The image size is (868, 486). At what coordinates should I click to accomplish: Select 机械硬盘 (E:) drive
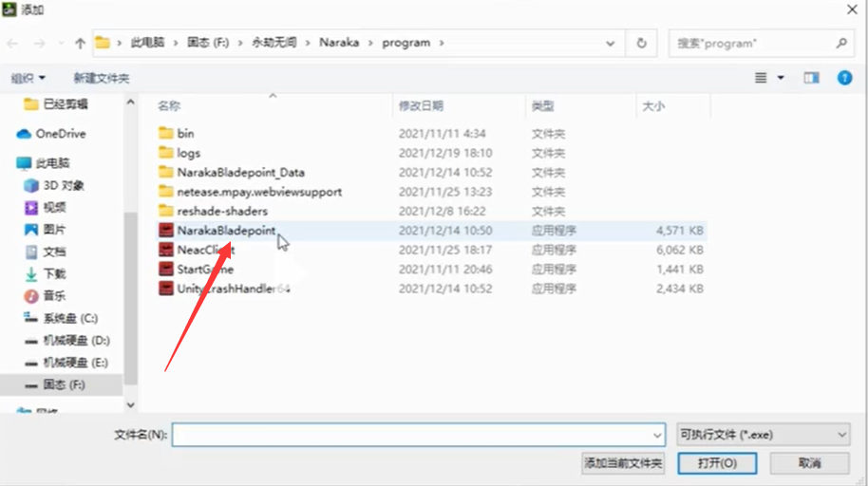(66, 362)
